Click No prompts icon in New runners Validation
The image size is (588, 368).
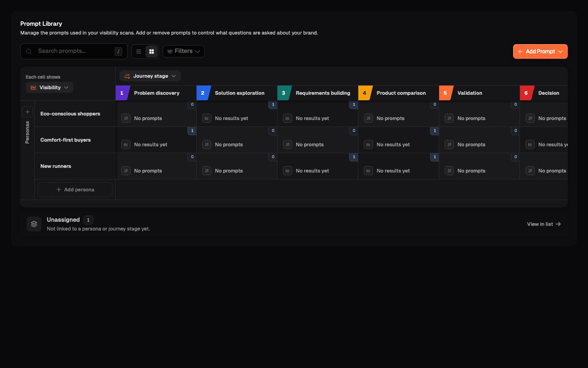coord(449,171)
